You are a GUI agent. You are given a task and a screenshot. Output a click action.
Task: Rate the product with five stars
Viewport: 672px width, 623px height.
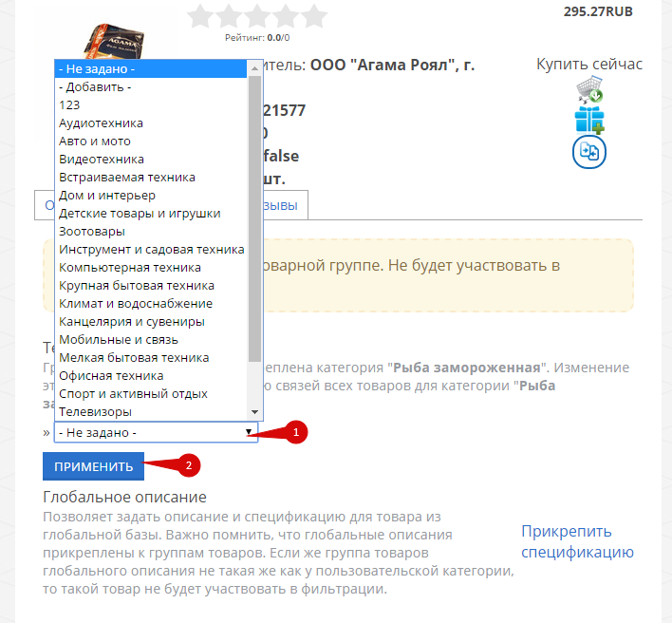[x=314, y=16]
